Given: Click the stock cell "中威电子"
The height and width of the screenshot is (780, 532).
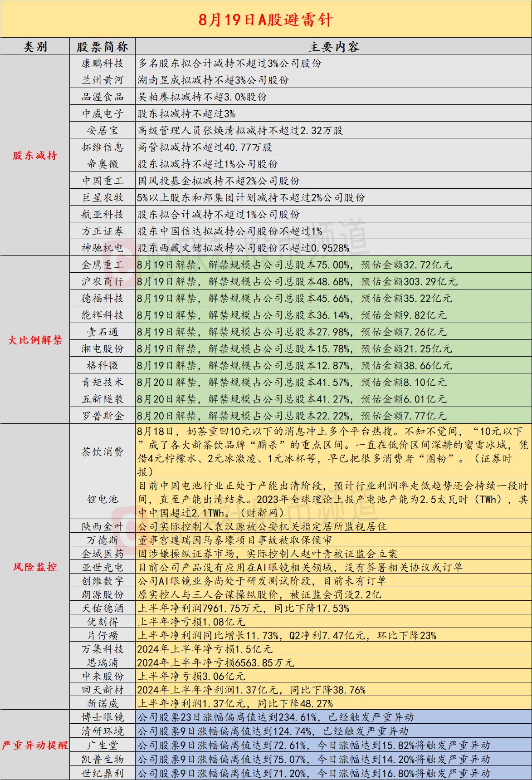Looking at the screenshot, I should pos(102,113).
